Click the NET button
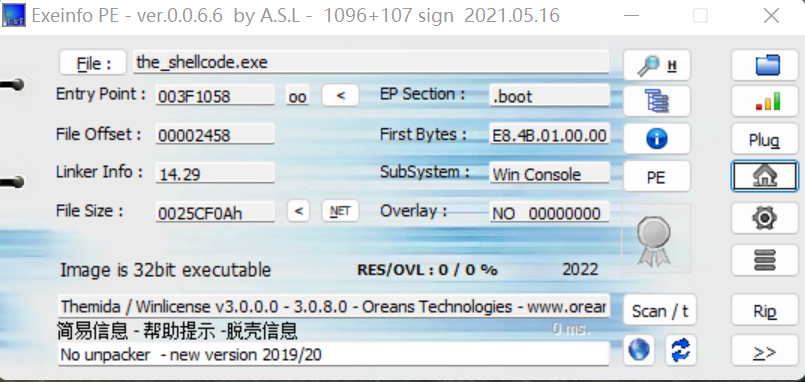 click(x=340, y=211)
